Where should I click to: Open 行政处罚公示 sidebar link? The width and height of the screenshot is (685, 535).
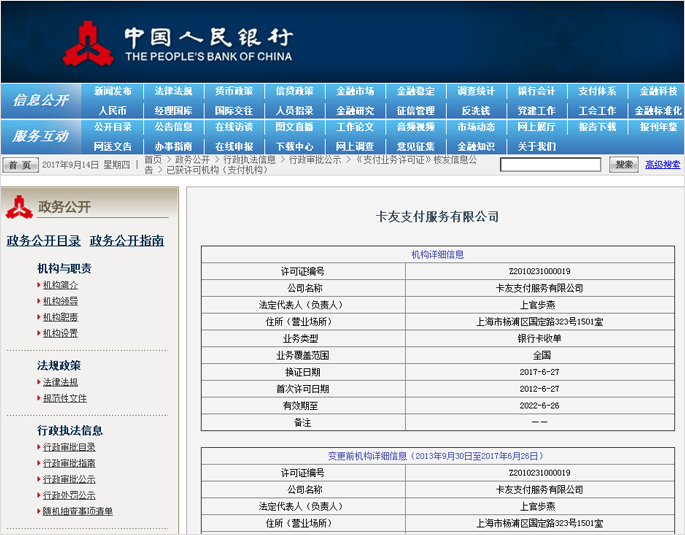click(69, 496)
